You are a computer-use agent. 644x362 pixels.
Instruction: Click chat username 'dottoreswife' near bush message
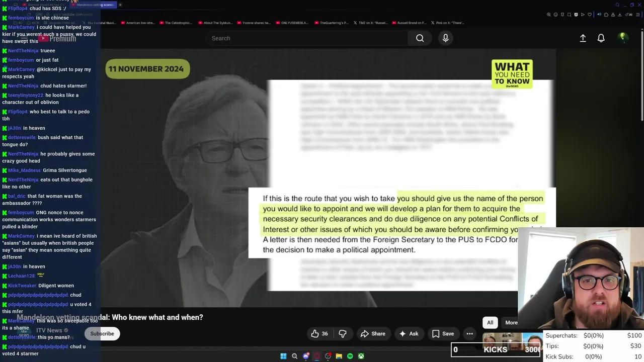22,137
